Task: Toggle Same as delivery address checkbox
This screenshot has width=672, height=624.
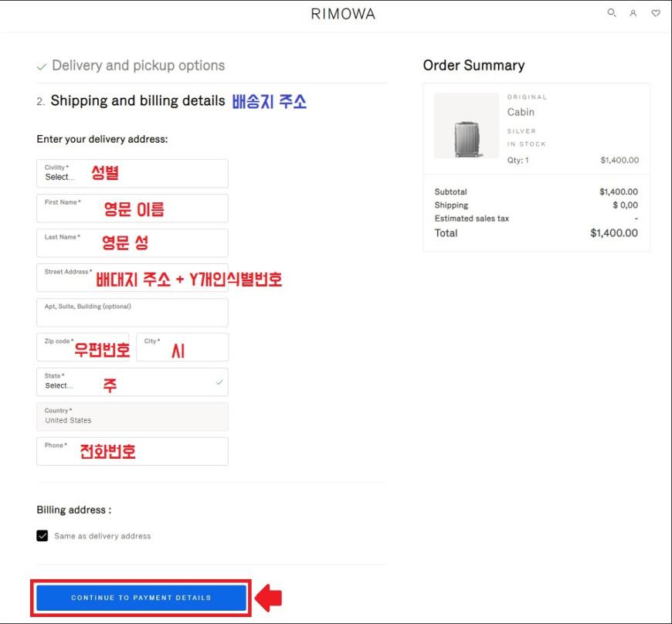Action: 42,536
